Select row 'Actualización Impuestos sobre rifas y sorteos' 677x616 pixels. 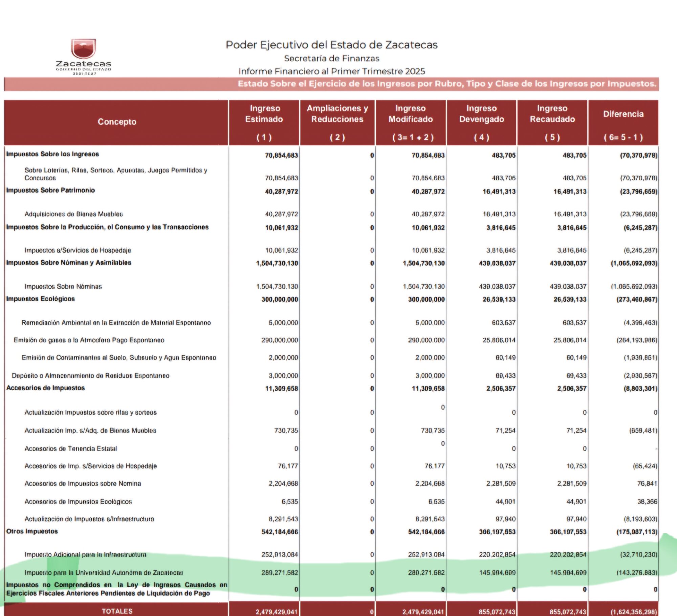pyautogui.click(x=332, y=412)
